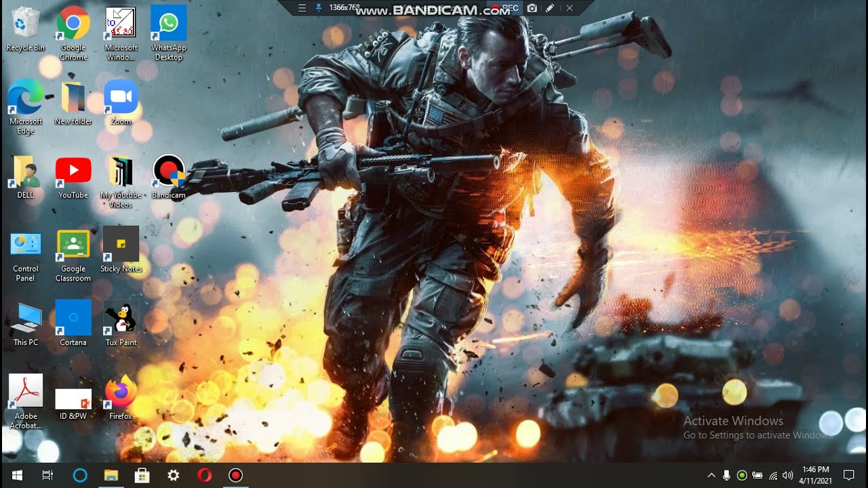Launch the Zoom desktop shortcut
The image size is (868, 488).
point(121,102)
